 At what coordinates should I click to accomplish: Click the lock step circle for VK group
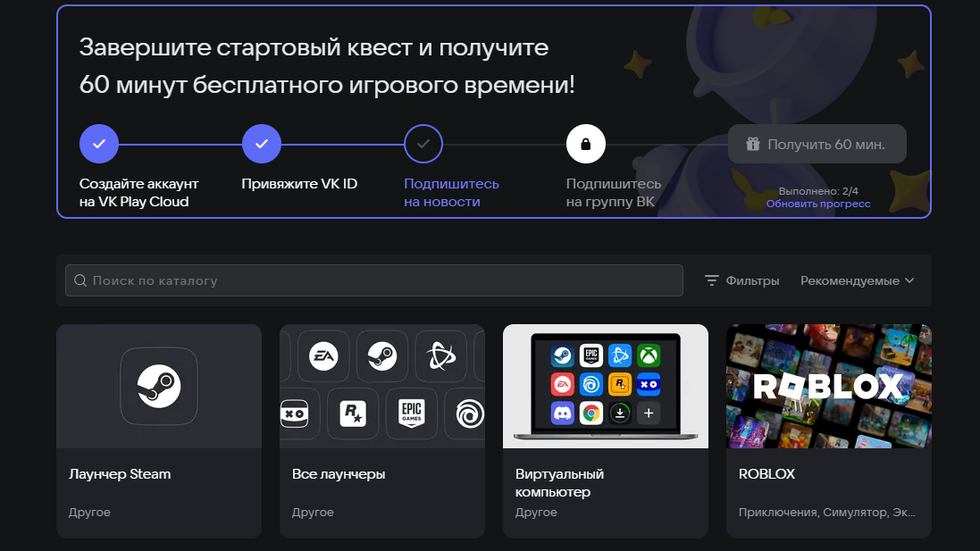[586, 144]
